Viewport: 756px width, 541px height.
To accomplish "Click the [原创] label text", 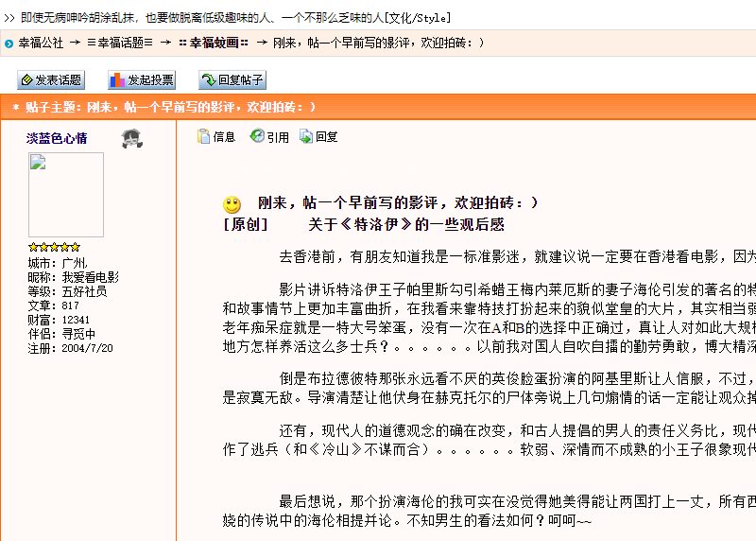I will tap(246, 224).
